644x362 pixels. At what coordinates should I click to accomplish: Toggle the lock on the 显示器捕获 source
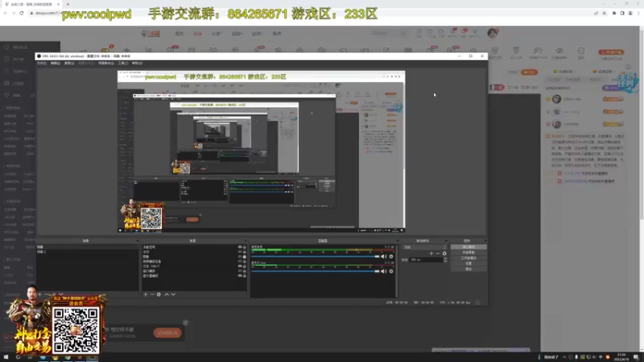(x=245, y=276)
